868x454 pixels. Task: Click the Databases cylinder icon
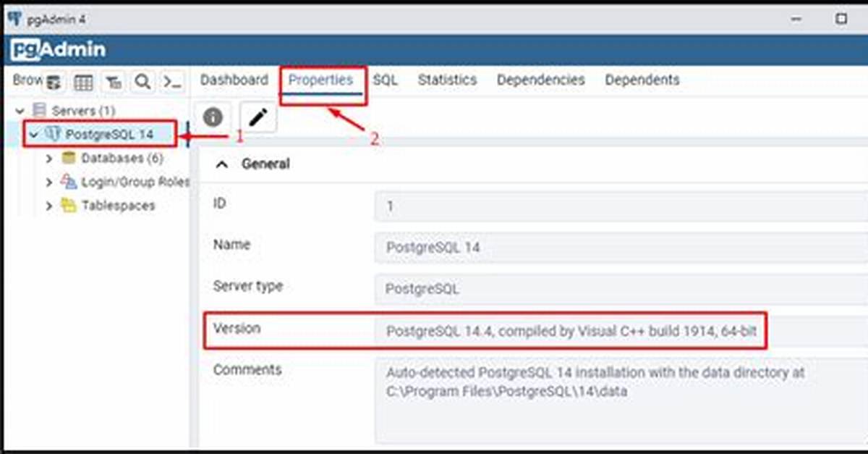tap(69, 158)
